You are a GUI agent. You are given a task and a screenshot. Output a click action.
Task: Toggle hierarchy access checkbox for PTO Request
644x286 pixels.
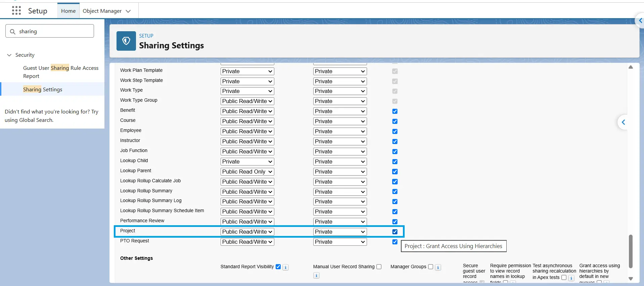395,242
